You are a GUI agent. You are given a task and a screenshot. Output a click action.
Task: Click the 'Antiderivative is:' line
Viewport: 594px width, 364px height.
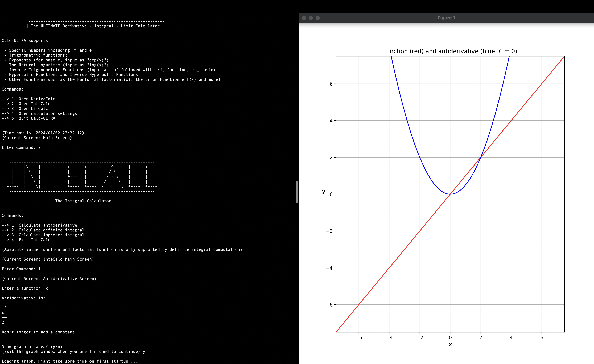coord(23,298)
